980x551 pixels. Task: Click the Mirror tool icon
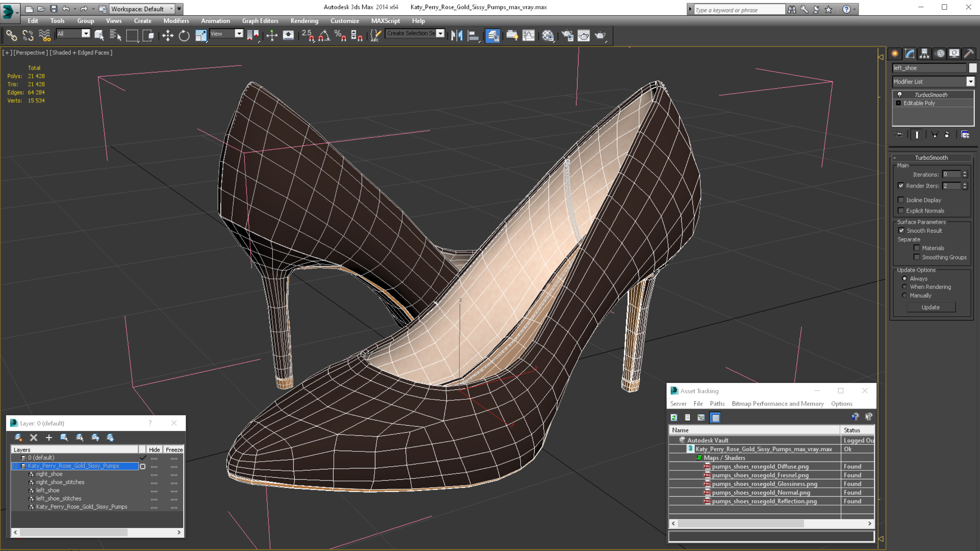coord(457,36)
